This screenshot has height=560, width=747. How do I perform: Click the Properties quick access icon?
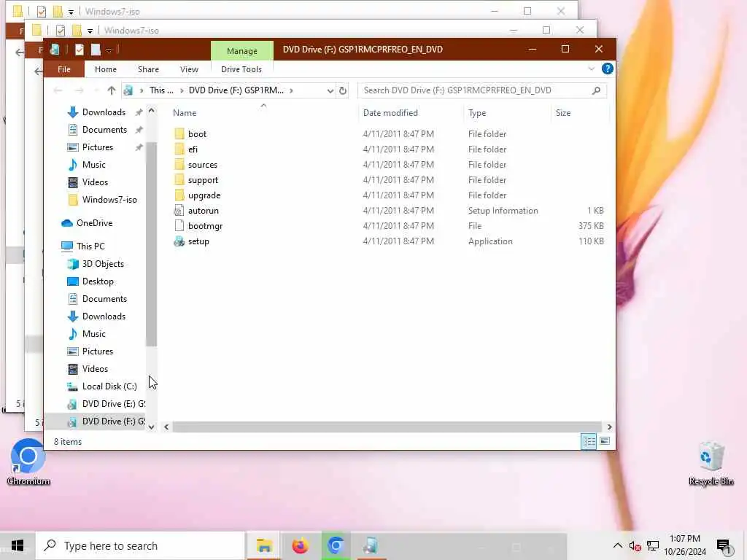(x=79, y=49)
